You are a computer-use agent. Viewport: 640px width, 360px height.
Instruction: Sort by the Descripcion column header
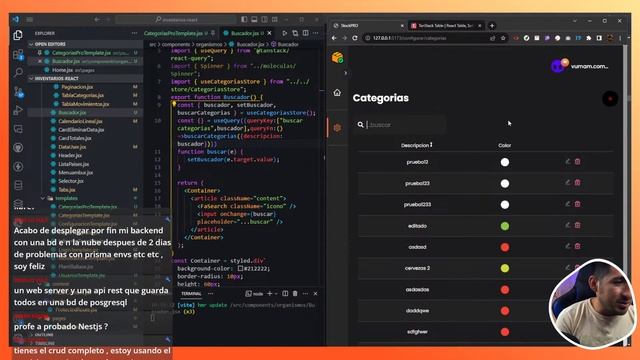tap(416, 145)
